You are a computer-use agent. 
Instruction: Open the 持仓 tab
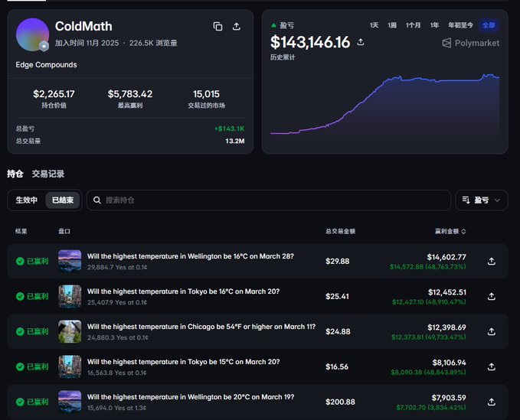(x=15, y=174)
